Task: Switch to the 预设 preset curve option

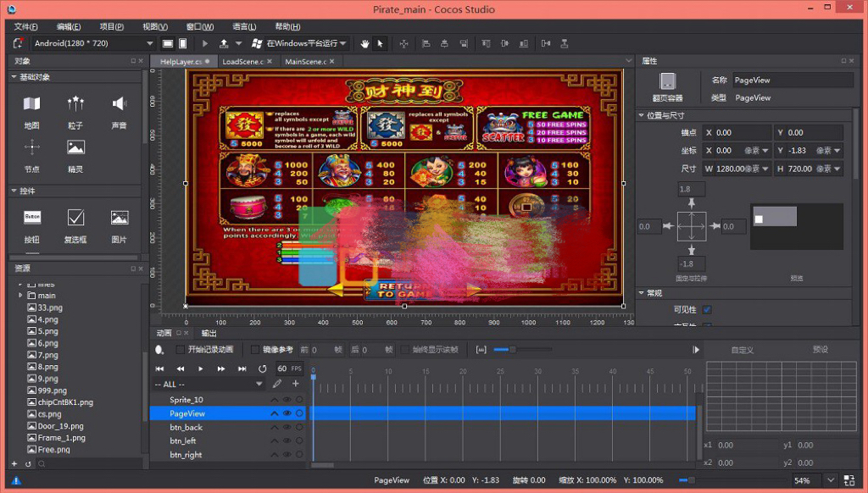Action: (820, 350)
